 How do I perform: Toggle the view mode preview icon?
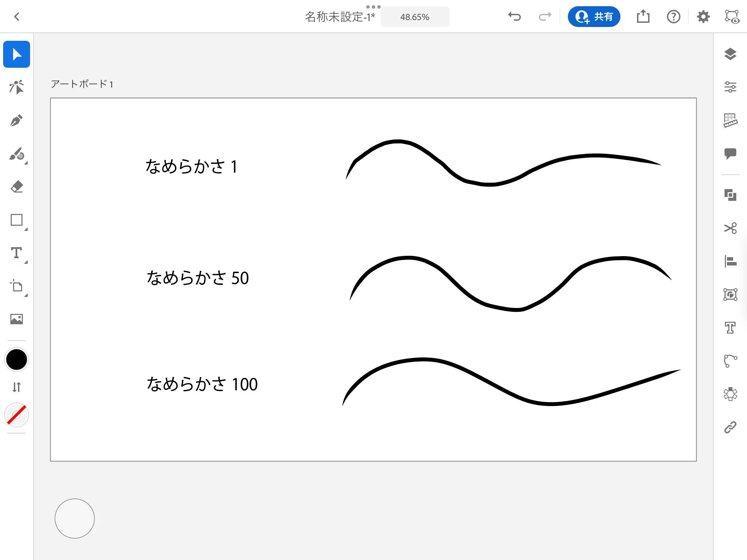click(732, 17)
